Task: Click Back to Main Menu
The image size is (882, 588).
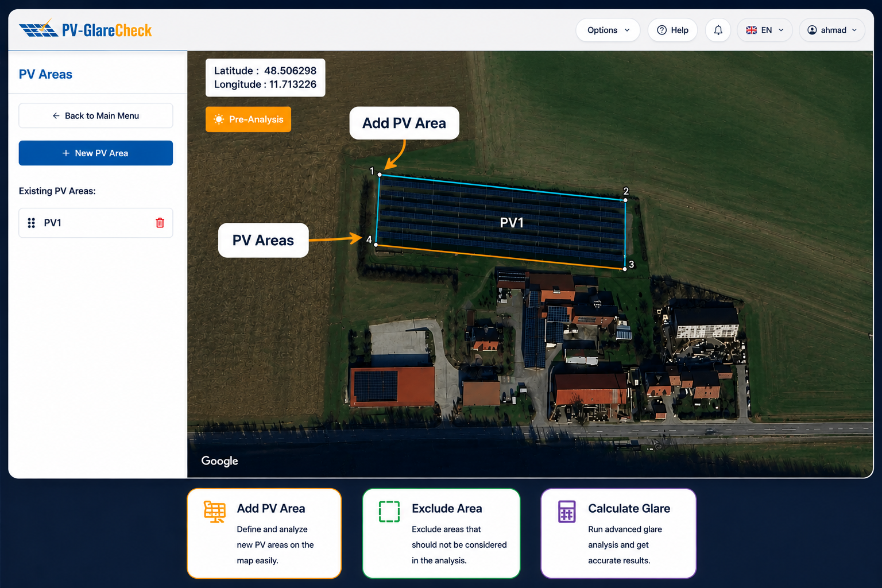Action: point(96,115)
